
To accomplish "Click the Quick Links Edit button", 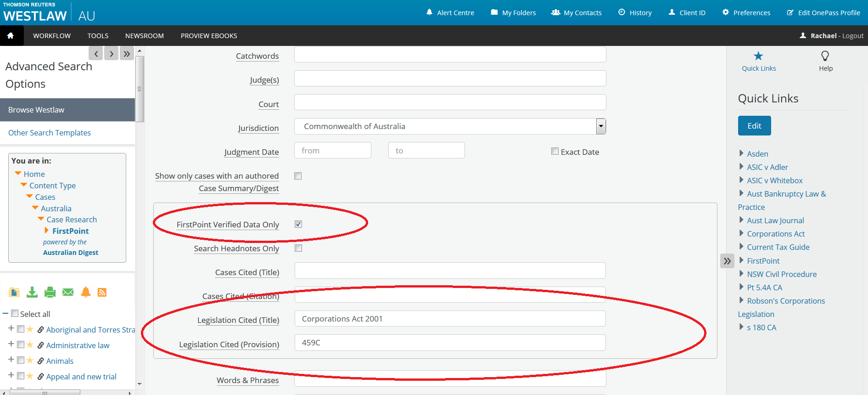I will point(754,126).
